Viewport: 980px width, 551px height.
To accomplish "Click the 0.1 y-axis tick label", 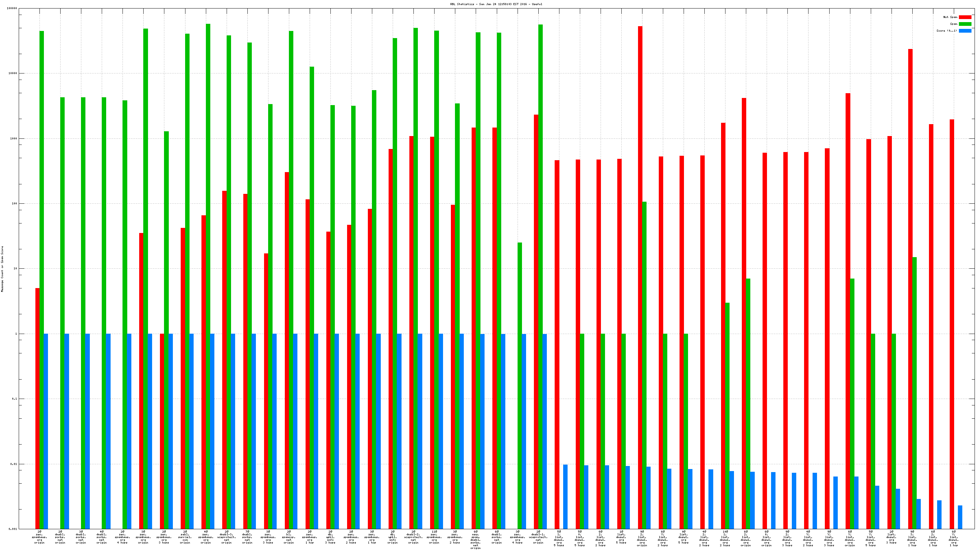I will click(15, 399).
